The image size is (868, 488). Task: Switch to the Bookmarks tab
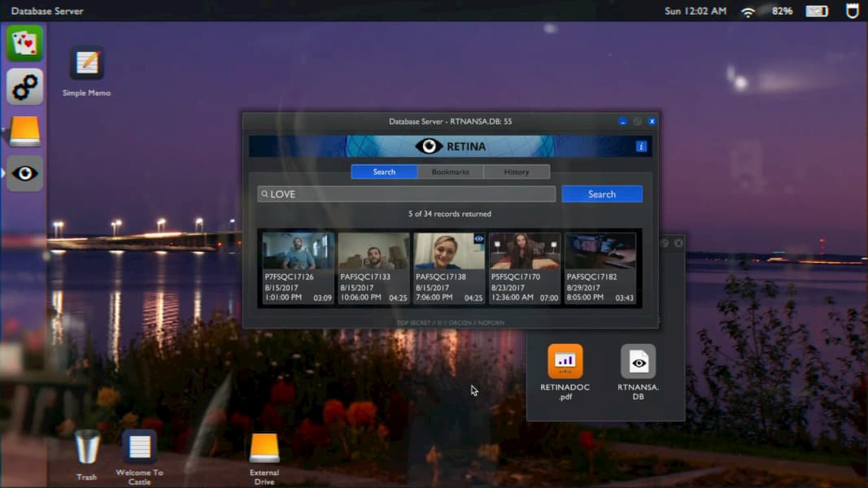click(x=450, y=172)
